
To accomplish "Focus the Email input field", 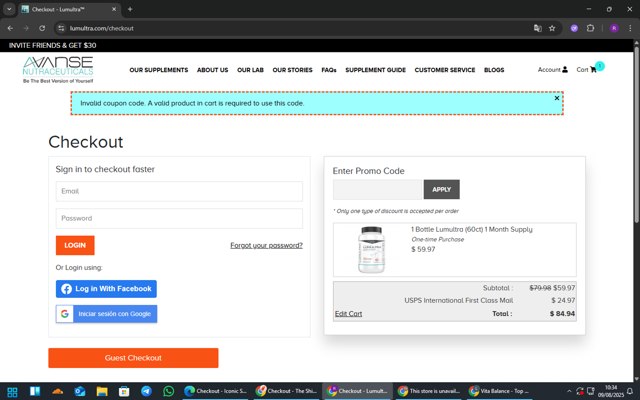I will (179, 191).
